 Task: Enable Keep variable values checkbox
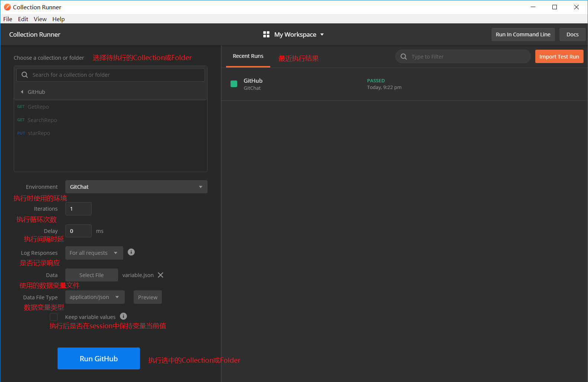click(x=54, y=317)
